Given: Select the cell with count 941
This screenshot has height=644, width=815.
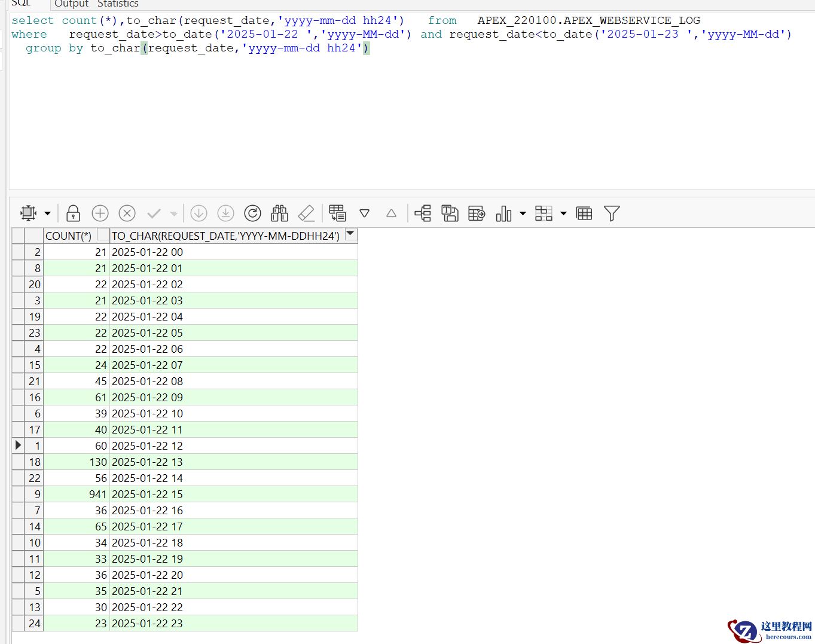Looking at the screenshot, I should (76, 495).
